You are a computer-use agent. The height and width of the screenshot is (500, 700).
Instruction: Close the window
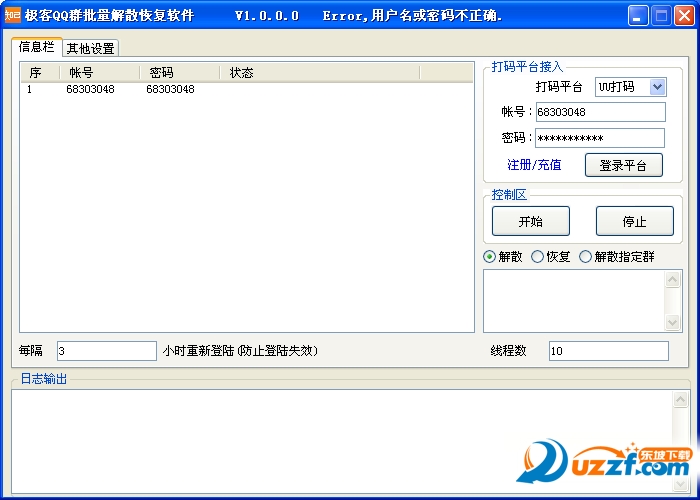pyautogui.click(x=684, y=16)
